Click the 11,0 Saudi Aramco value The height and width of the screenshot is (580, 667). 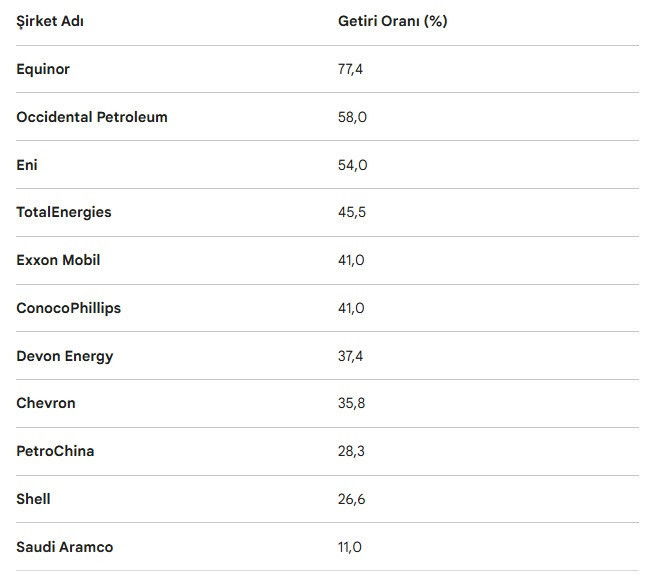pyautogui.click(x=350, y=547)
